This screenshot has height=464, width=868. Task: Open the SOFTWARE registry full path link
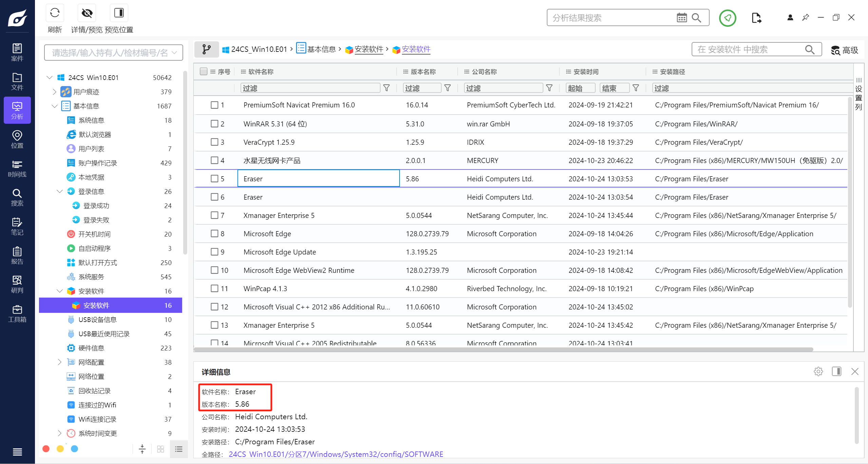point(335,454)
